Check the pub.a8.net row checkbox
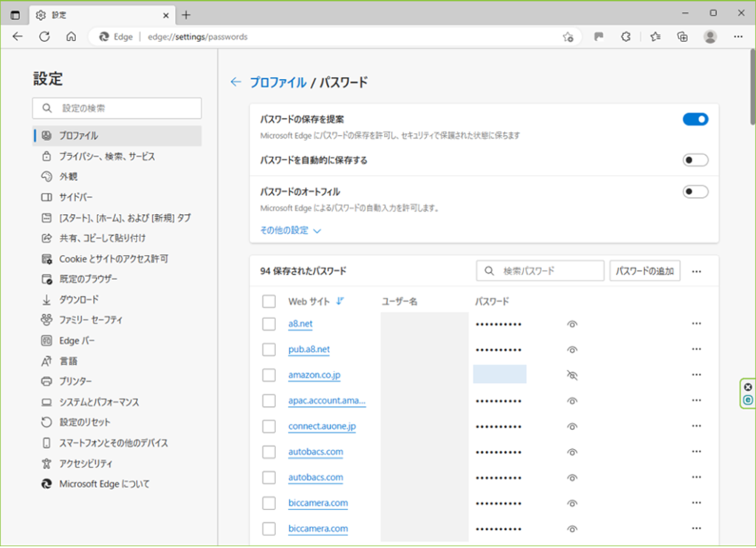This screenshot has height=548, width=756. pyautogui.click(x=269, y=350)
